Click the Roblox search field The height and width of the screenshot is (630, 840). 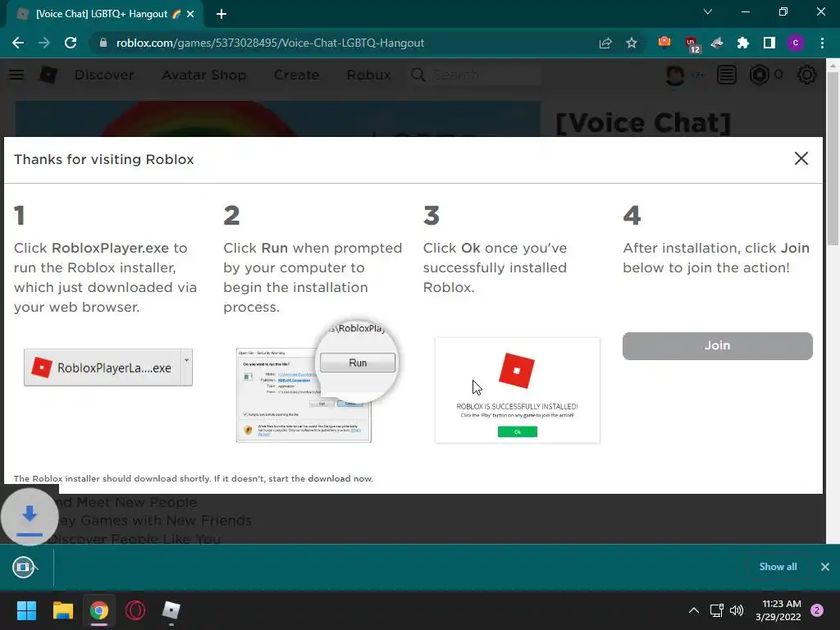[x=476, y=75]
